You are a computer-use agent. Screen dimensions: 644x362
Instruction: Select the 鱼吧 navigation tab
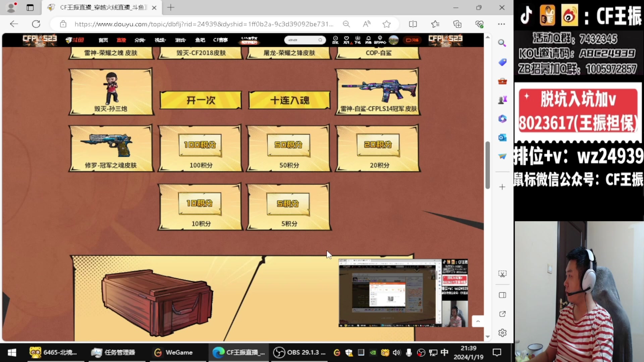point(200,40)
